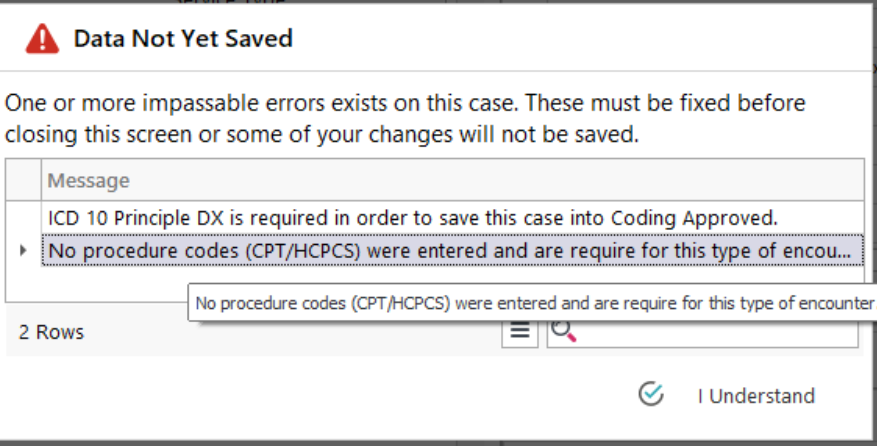Click the Data Not Yet Saved title text

[x=183, y=39]
